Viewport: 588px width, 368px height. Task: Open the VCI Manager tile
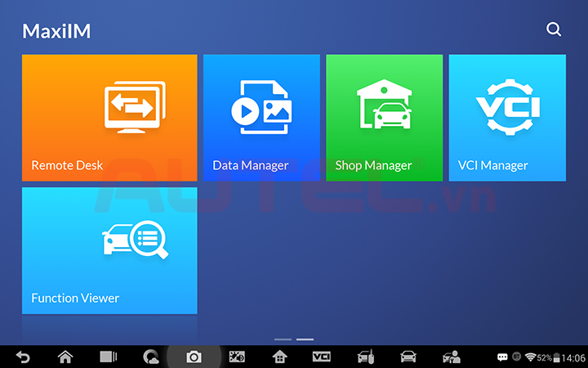[x=507, y=118]
